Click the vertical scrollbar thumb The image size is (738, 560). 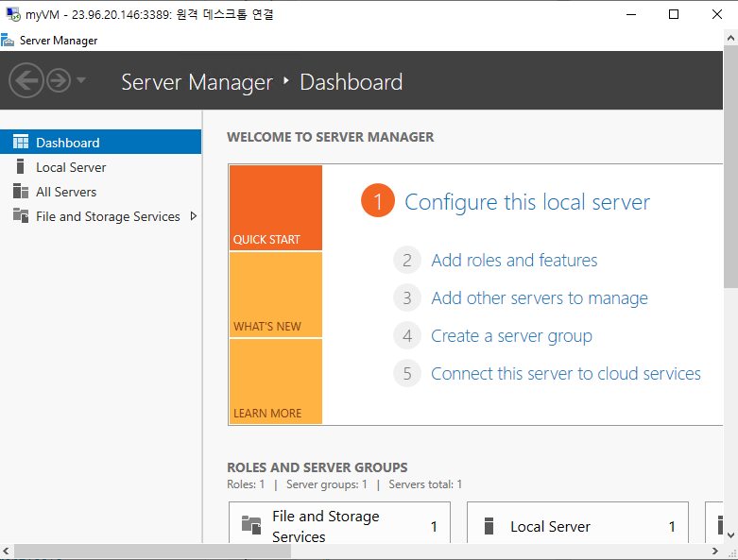click(x=730, y=167)
